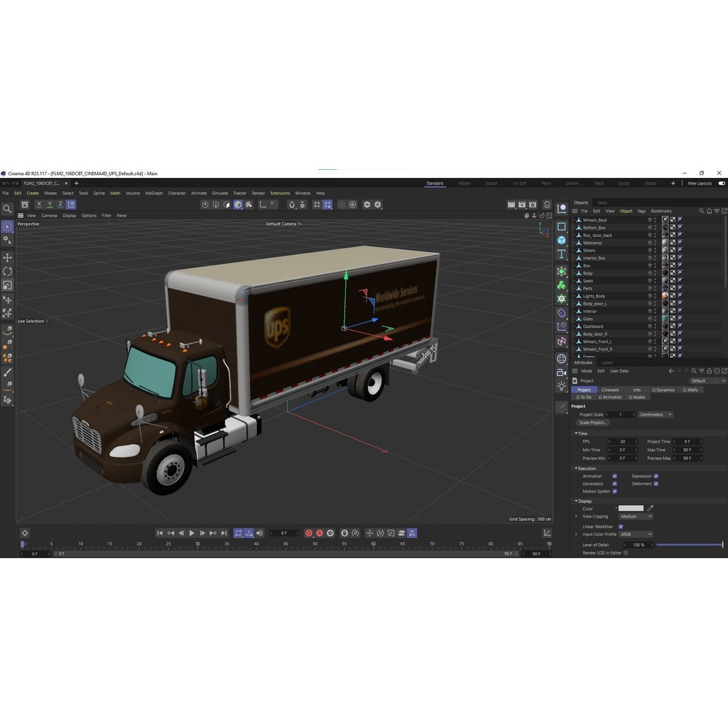Click the Camera object icon
728x728 pixels.
tap(562, 372)
